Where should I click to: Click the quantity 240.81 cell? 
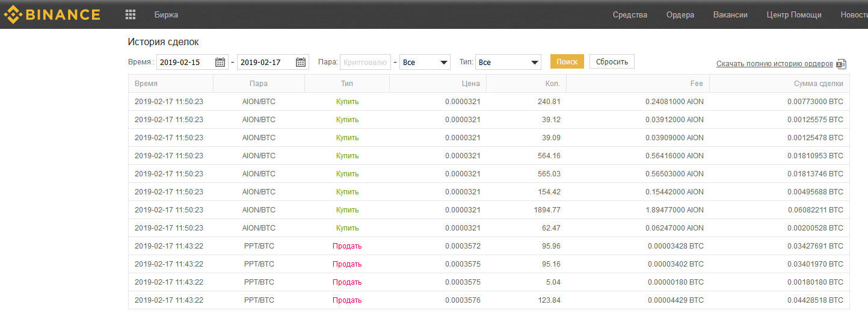549,102
